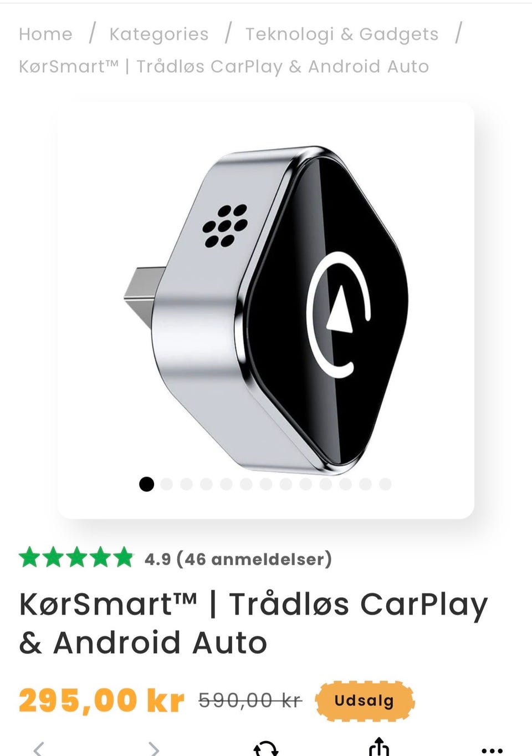Screen dimensions: 532x756
Task: Tap the CarPlay adapter product image
Action: tap(266, 311)
